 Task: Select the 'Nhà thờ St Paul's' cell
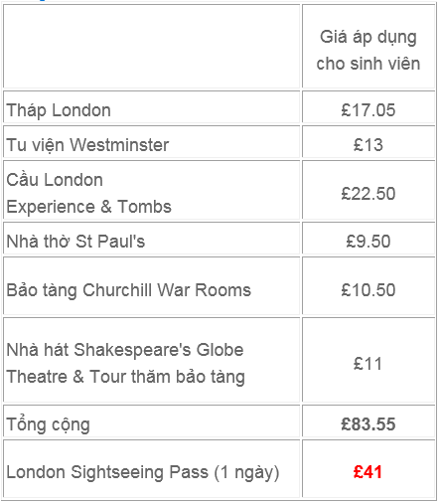pyautogui.click(x=152, y=239)
